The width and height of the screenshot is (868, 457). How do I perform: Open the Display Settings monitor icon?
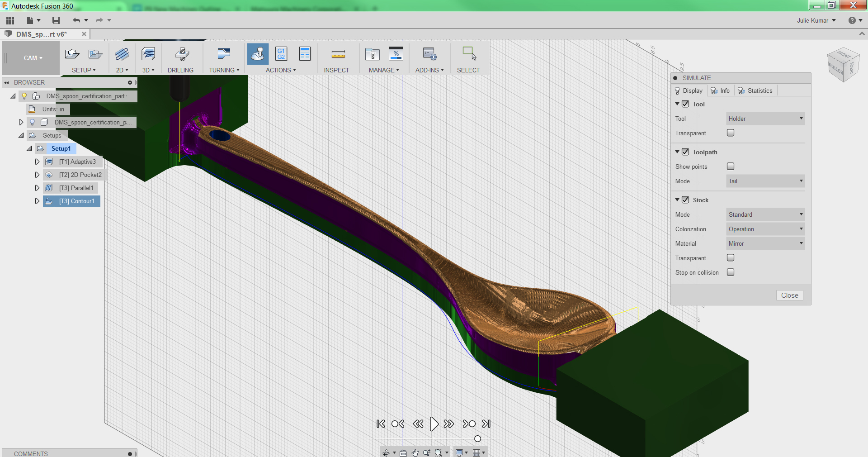(x=459, y=452)
